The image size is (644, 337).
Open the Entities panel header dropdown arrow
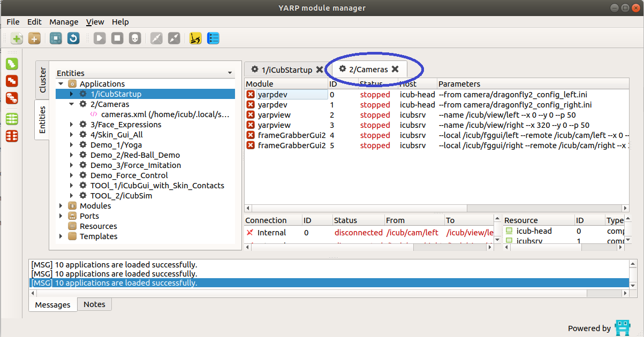click(x=230, y=73)
